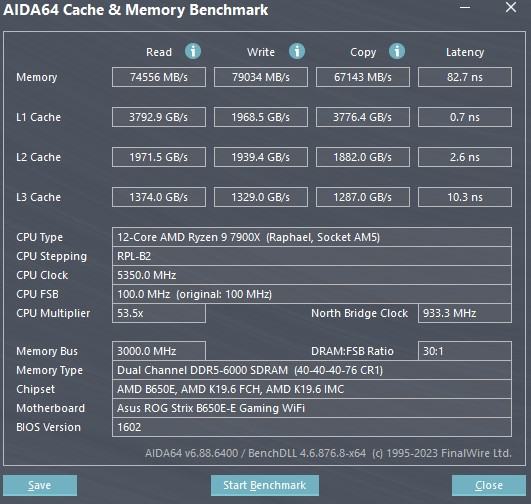This screenshot has width=531, height=504.
Task: Click the DRAM:FSB Ratio value 30:1
Action: (x=465, y=351)
